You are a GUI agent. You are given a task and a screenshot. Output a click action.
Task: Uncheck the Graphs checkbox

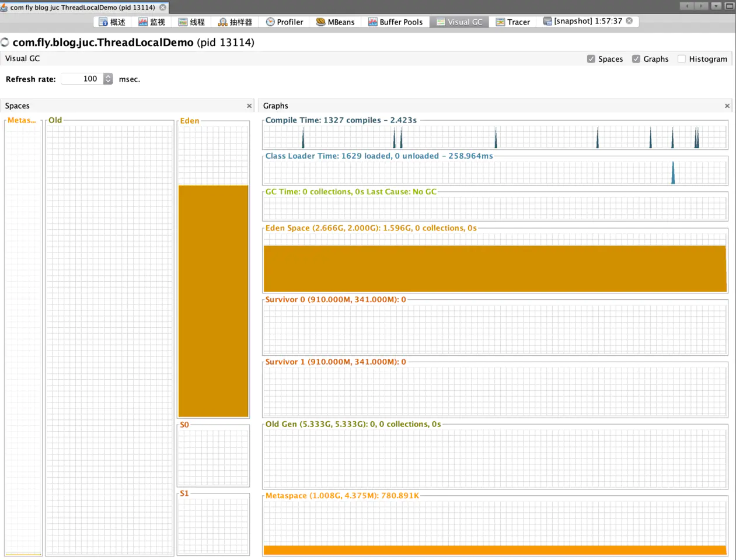pyautogui.click(x=636, y=59)
